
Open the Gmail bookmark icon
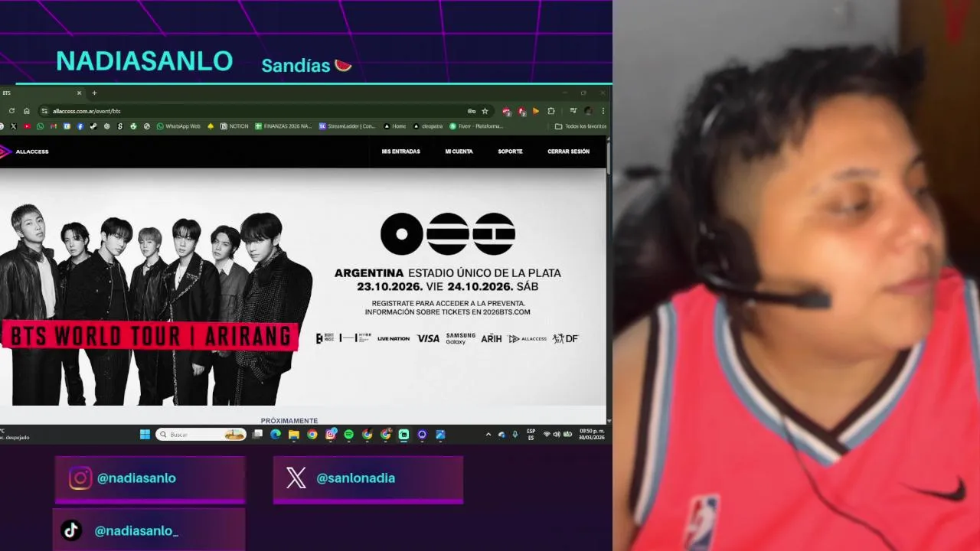pos(54,126)
